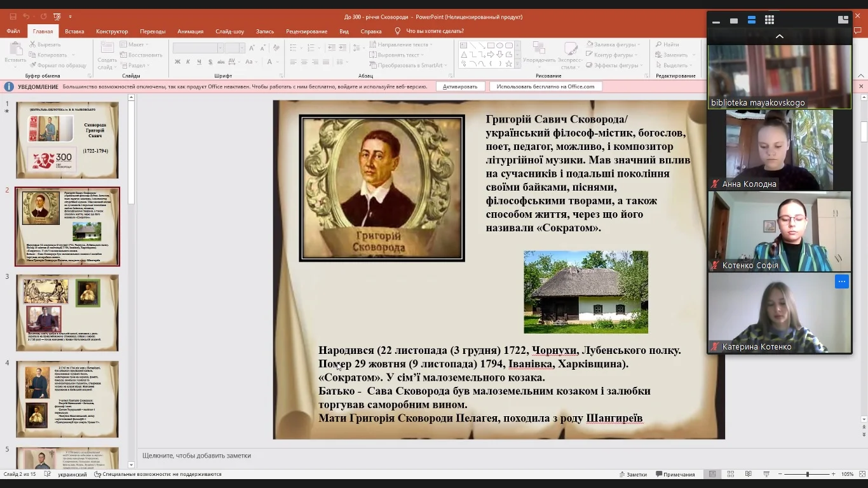Click the zoom slider handle
Image resolution: width=868 pixels, height=488 pixels.
[x=807, y=474]
